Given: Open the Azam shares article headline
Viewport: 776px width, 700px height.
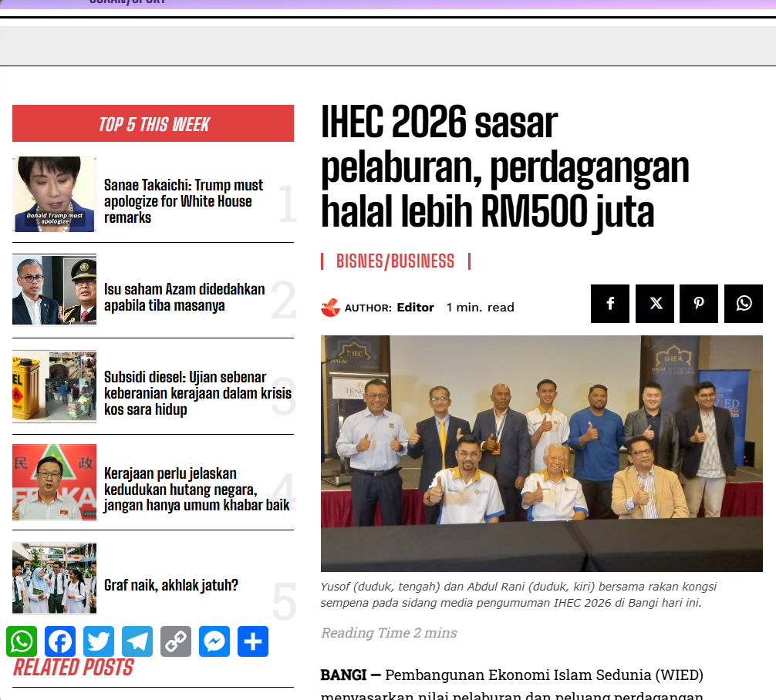Looking at the screenshot, I should 184,296.
